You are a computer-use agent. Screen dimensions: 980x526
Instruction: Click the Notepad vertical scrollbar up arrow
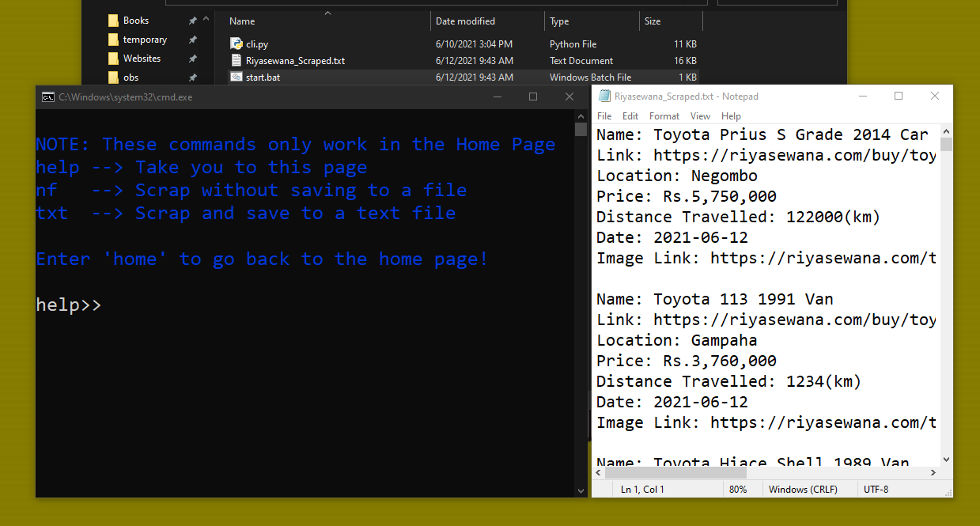point(946,131)
